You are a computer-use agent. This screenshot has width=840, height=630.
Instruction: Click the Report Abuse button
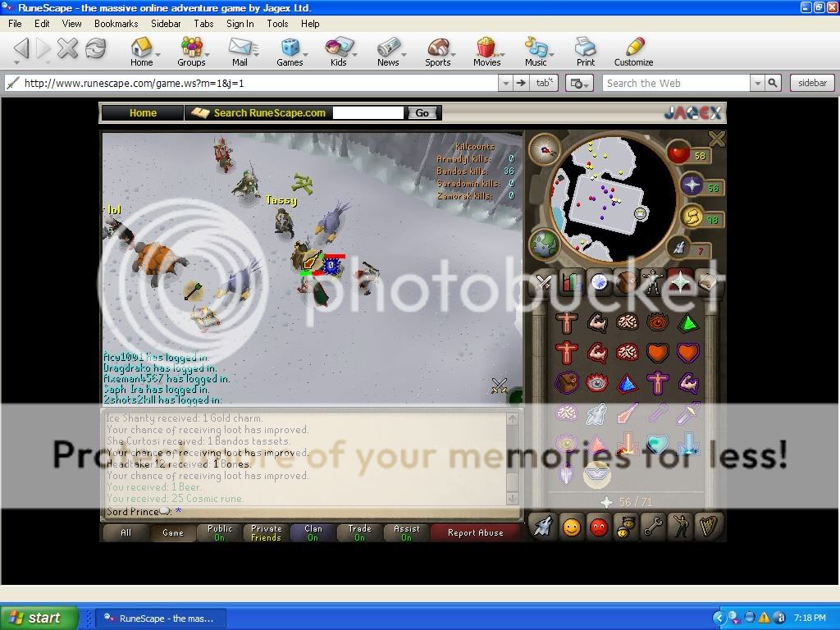[x=476, y=532]
